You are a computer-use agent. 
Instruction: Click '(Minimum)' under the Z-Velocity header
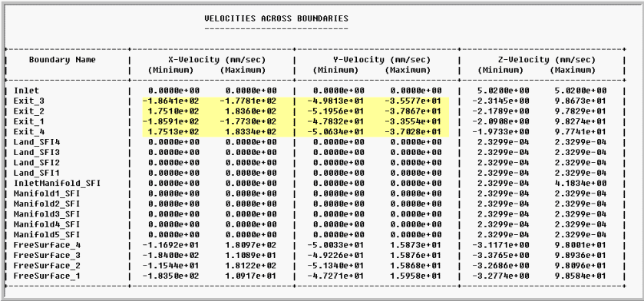[x=500, y=70]
